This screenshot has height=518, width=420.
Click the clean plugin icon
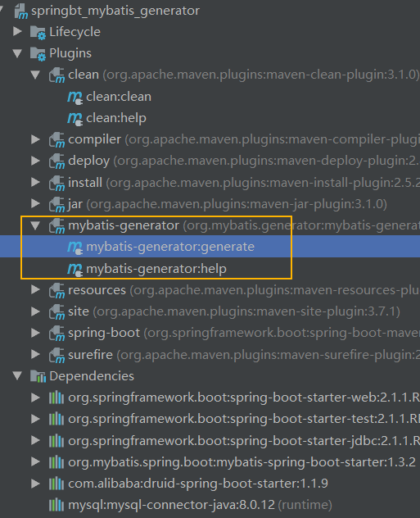tap(56, 75)
